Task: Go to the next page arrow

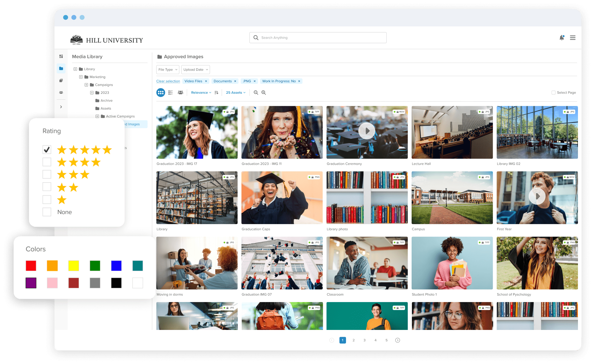Action: pos(398,340)
